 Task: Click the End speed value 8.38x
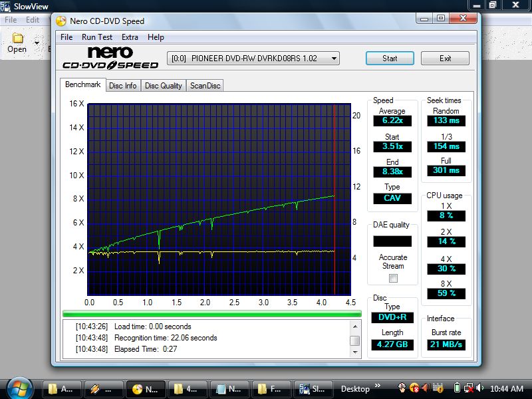[392, 172]
